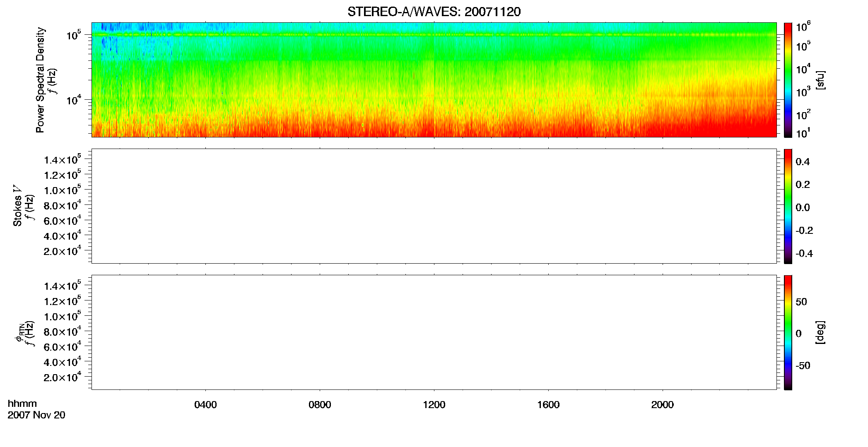Click the 8.0×10^4 tick in phi RTN panel

(63, 331)
